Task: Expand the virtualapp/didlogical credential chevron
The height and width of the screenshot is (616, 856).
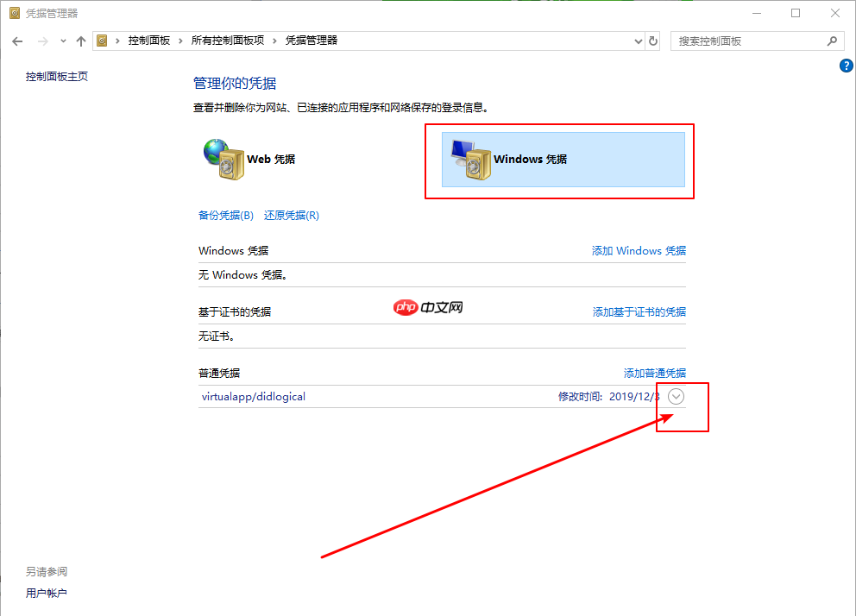Action: coord(676,396)
